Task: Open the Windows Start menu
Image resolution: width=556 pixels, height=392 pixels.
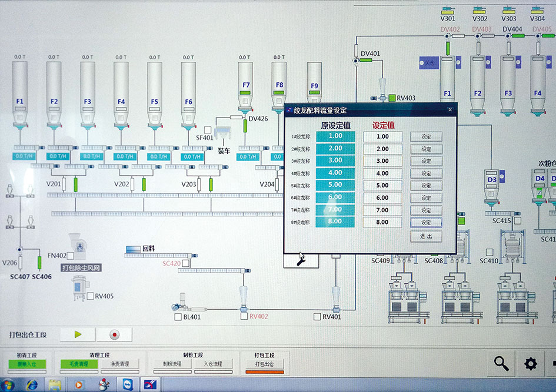Action: (6, 385)
